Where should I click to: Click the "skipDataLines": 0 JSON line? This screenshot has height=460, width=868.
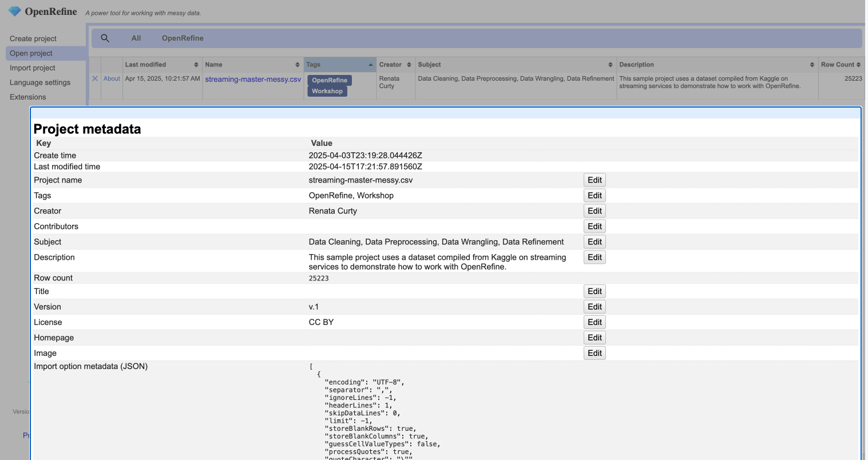click(x=362, y=413)
